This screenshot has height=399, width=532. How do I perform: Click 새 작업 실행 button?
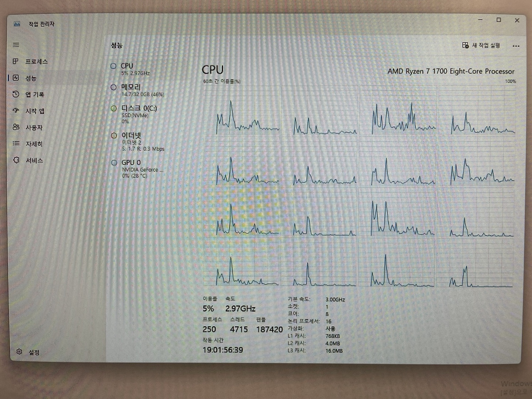481,45
